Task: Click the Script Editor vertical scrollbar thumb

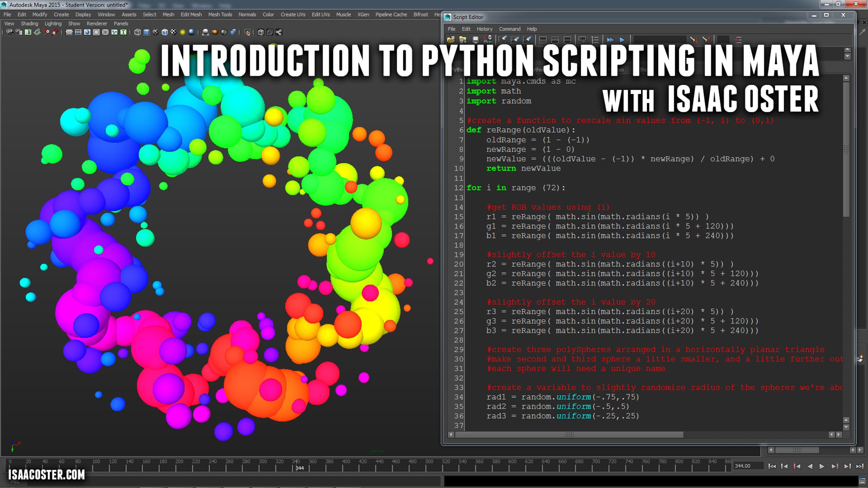Action: tap(846, 149)
